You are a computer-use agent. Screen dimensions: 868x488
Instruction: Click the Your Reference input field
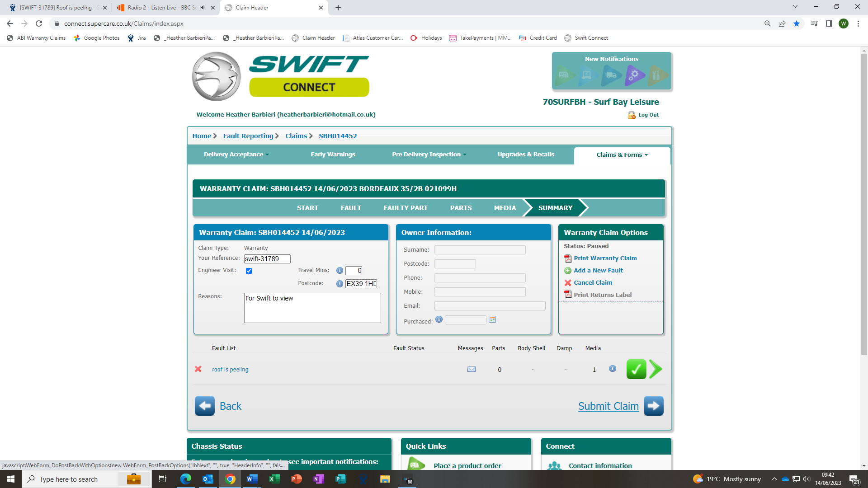click(x=267, y=259)
